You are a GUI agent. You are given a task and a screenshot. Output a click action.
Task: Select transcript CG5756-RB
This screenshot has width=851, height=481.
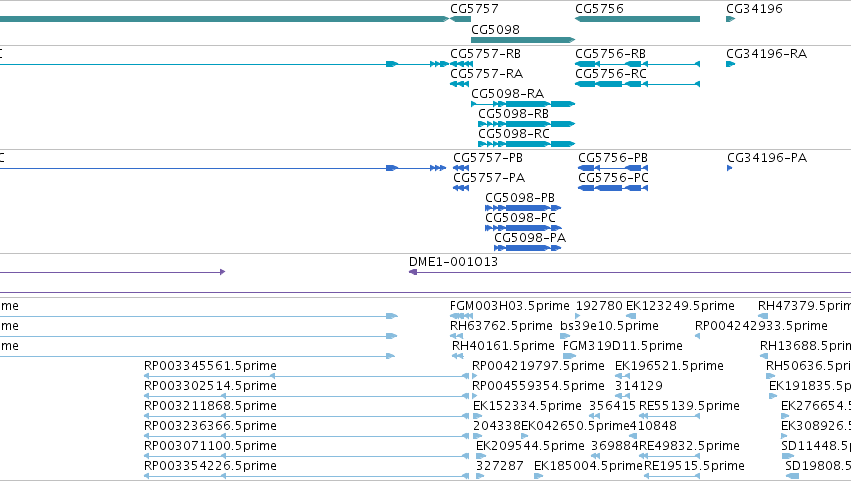(x=611, y=54)
